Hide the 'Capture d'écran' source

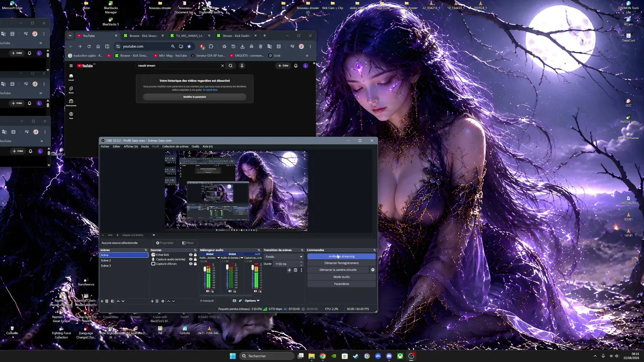click(x=191, y=264)
